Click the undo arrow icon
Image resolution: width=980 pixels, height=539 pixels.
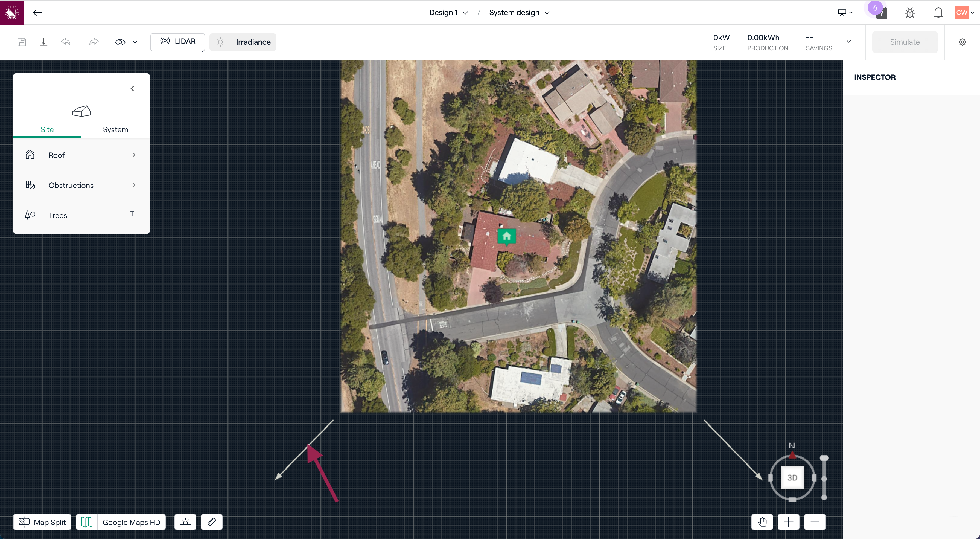pos(66,42)
